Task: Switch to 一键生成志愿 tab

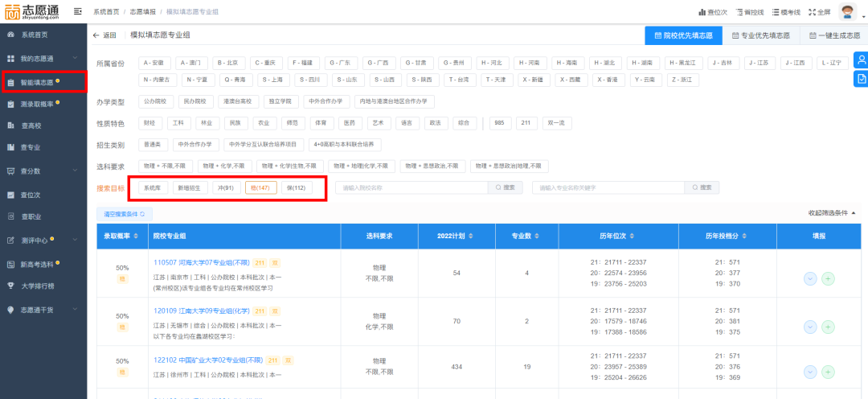Action: click(833, 35)
